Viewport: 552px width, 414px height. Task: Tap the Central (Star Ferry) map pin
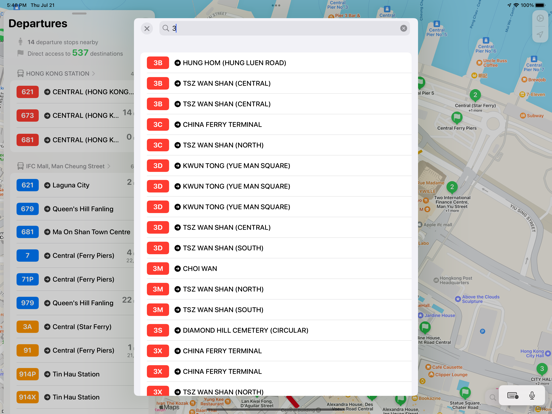point(475,95)
